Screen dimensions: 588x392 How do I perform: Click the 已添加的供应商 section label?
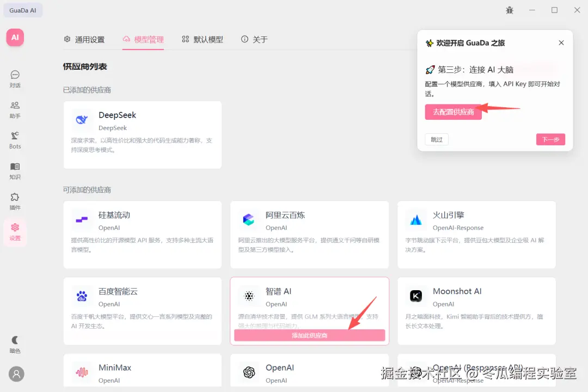tap(87, 90)
